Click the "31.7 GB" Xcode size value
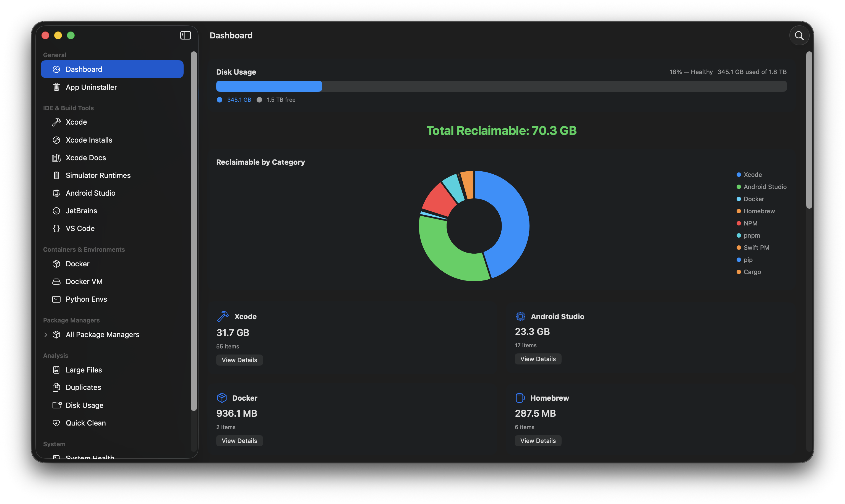The image size is (845, 504). tap(233, 333)
